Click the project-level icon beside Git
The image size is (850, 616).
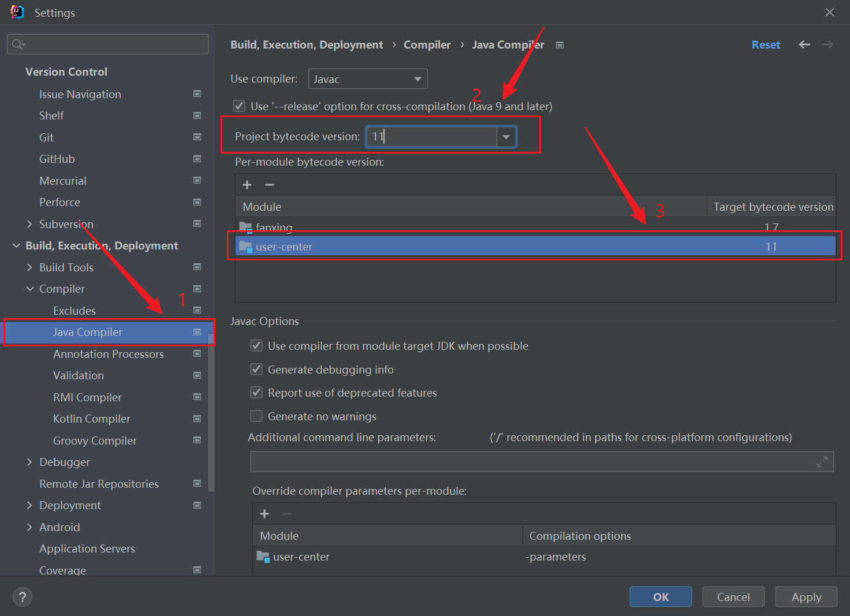point(197,137)
